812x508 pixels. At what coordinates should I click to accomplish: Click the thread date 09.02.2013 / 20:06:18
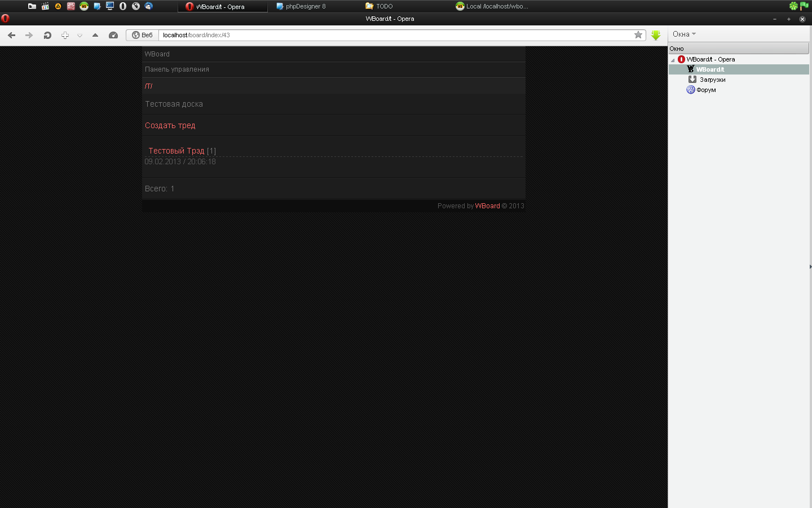180,161
